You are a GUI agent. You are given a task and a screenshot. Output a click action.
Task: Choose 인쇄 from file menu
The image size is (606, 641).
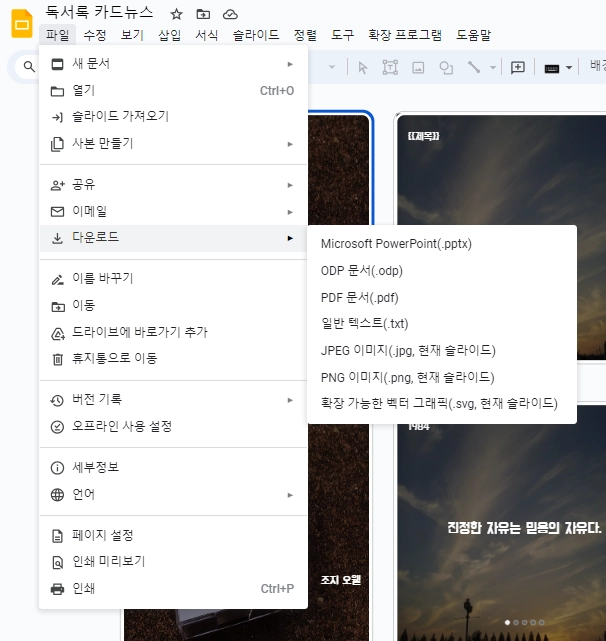173,589
